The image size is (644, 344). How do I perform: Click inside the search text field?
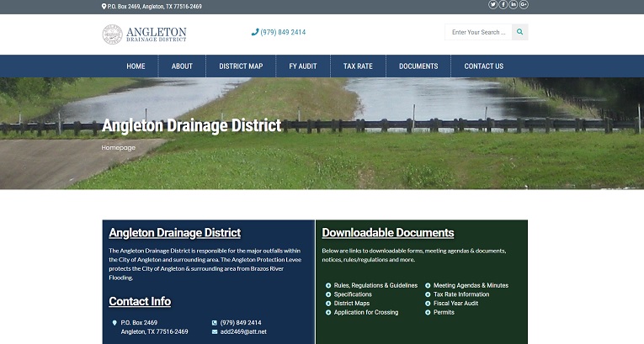[x=478, y=33]
